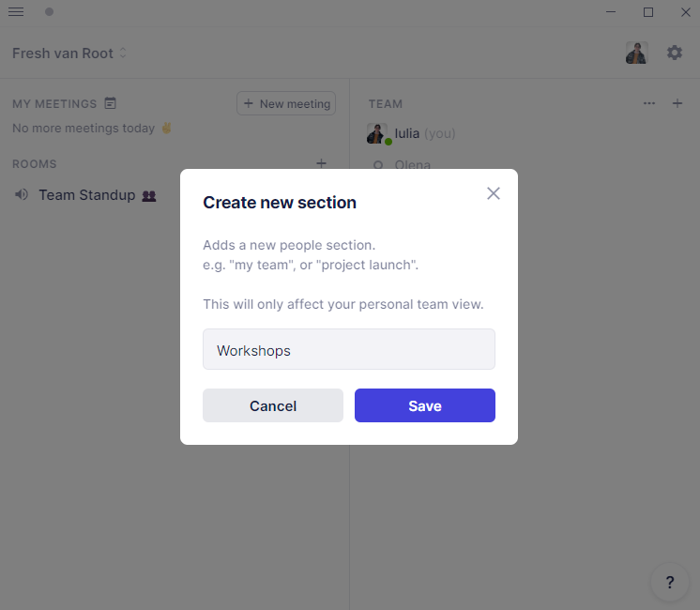This screenshot has width=700, height=610.
Task: Add a new room with plus icon
Action: (x=321, y=163)
